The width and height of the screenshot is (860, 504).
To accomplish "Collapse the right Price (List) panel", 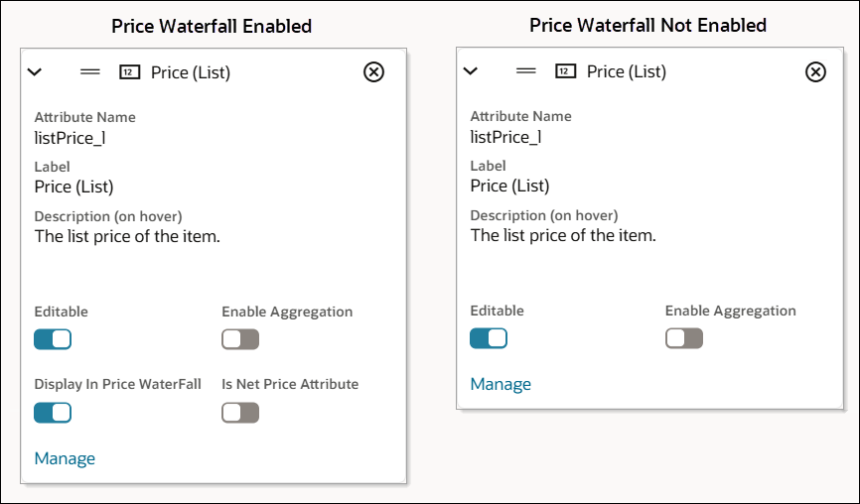I will [472, 71].
